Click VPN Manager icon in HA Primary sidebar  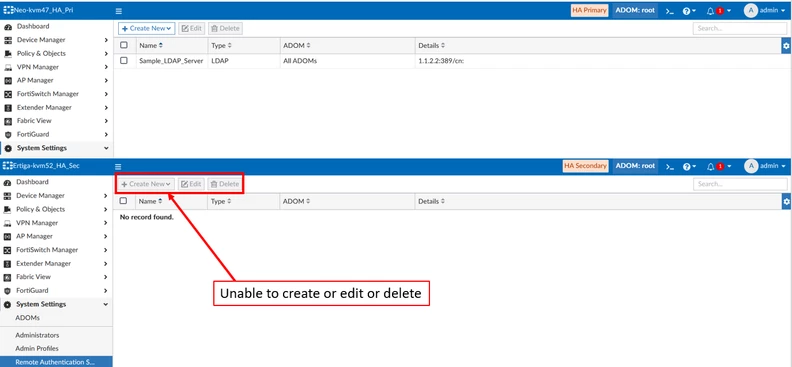click(8, 67)
